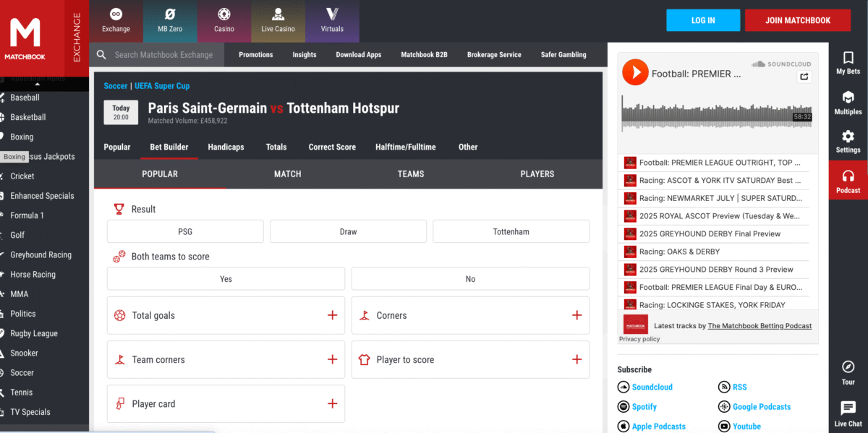The width and height of the screenshot is (868, 433).
Task: Click the SoundCloud logo in player
Action: click(x=780, y=64)
